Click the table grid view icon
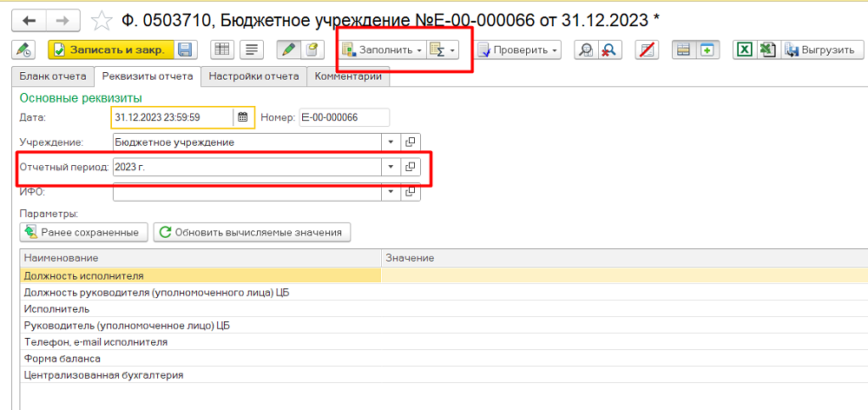 coord(222,50)
